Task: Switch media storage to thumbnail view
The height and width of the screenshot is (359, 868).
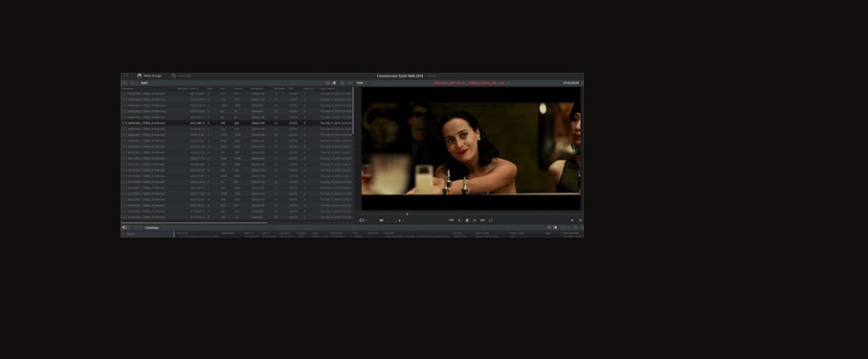Action: pos(327,83)
